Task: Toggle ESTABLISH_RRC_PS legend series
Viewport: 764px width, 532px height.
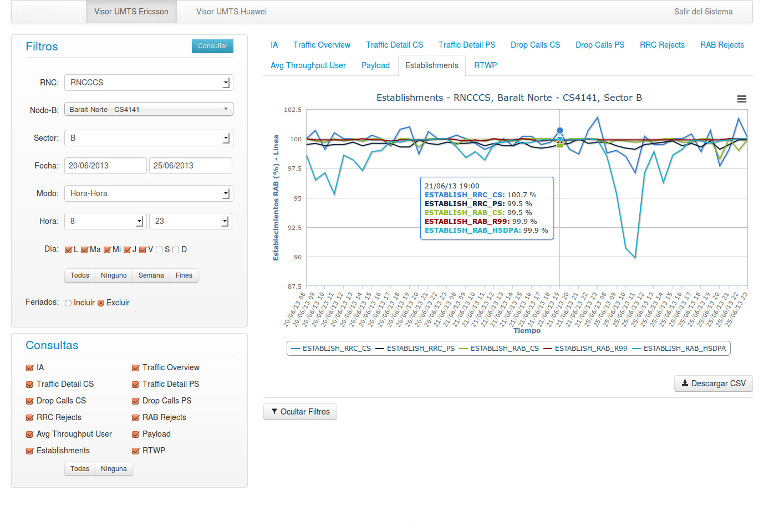Action: [415, 349]
